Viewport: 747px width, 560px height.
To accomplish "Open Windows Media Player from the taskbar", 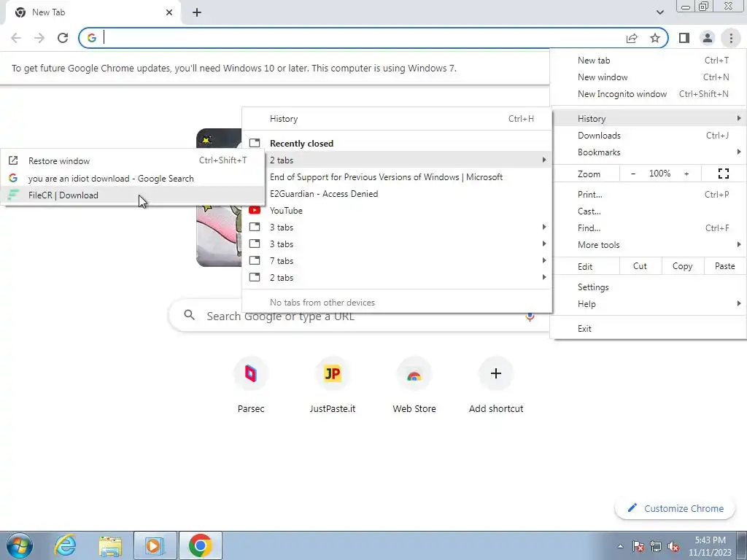I will point(155,545).
